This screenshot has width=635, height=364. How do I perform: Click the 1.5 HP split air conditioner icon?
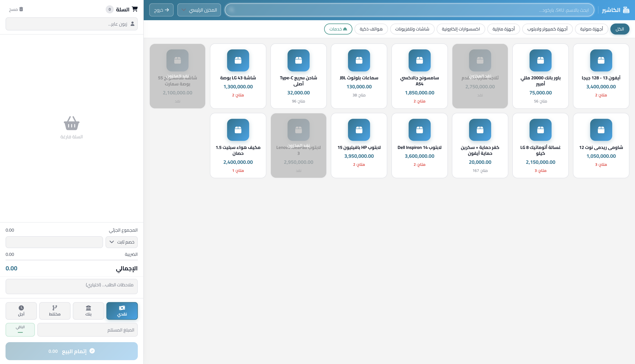pos(238,130)
